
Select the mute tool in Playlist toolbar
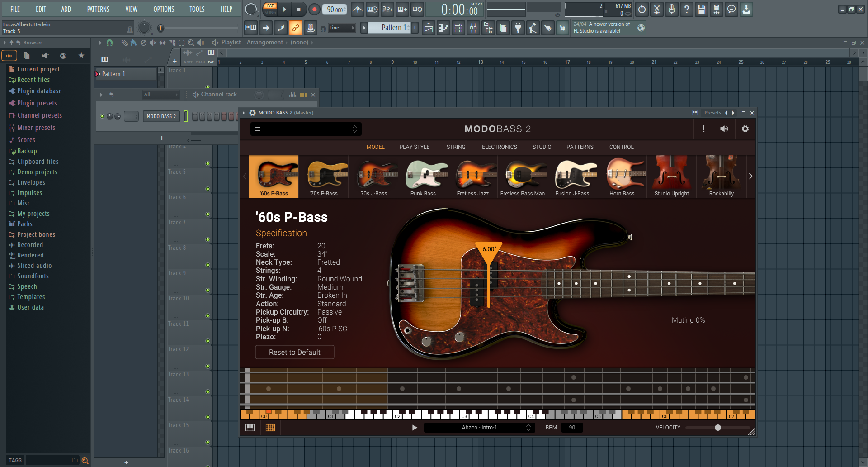pos(153,43)
